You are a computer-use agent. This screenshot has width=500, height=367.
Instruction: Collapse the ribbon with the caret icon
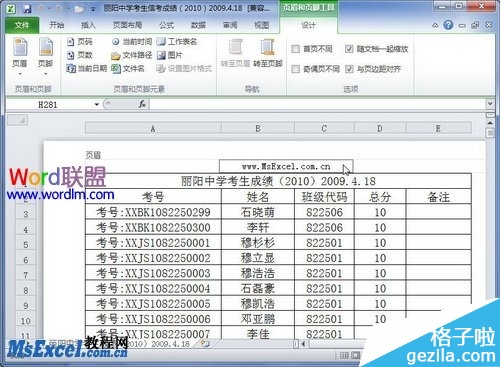point(435,25)
